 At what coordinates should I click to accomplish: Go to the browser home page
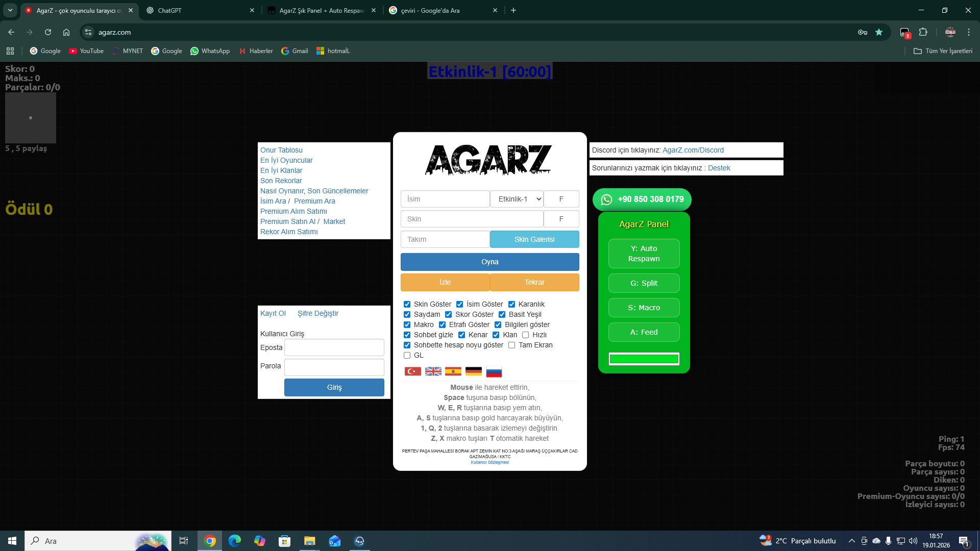[x=66, y=32]
